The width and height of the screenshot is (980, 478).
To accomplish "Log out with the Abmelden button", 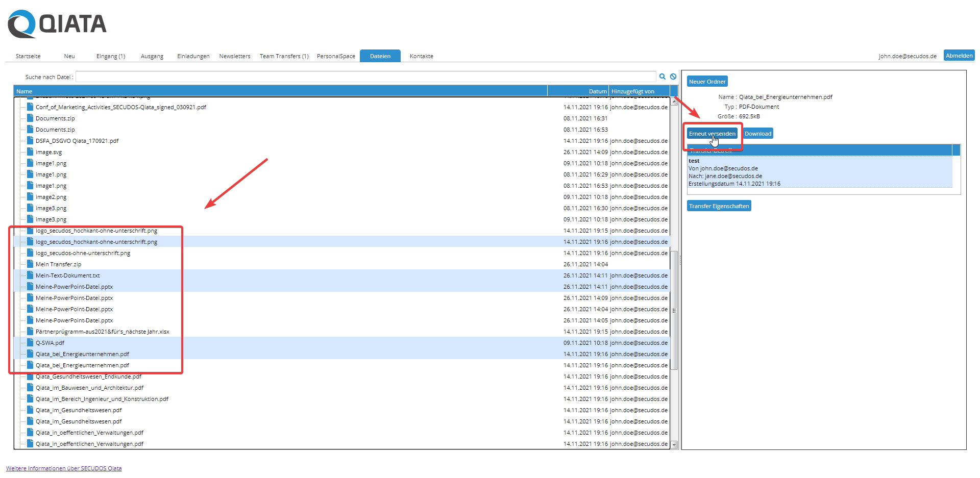I will (959, 56).
